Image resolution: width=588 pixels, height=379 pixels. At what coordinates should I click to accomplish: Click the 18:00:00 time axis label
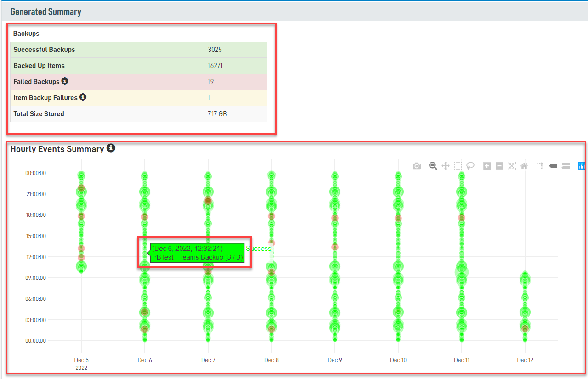pos(35,215)
